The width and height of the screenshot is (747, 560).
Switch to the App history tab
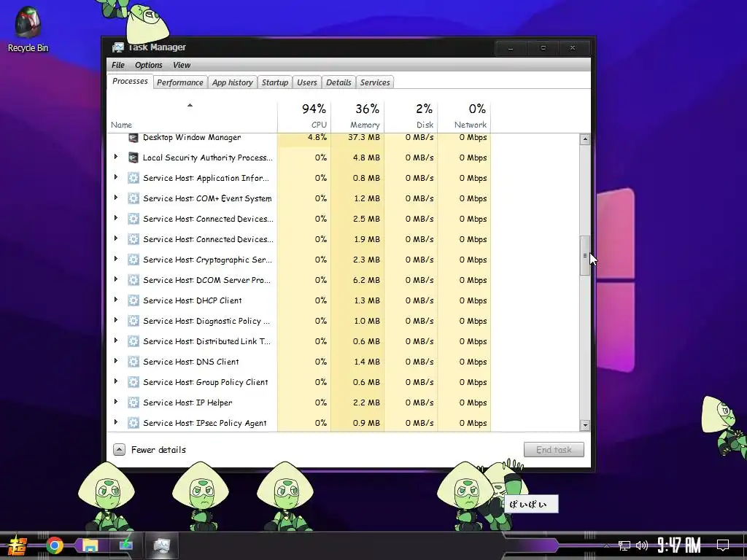point(233,82)
